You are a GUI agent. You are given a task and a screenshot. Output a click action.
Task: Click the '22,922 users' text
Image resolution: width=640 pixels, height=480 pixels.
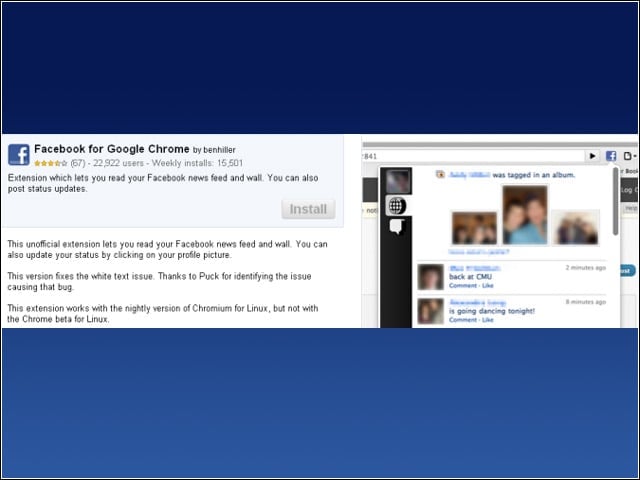[x=118, y=163]
